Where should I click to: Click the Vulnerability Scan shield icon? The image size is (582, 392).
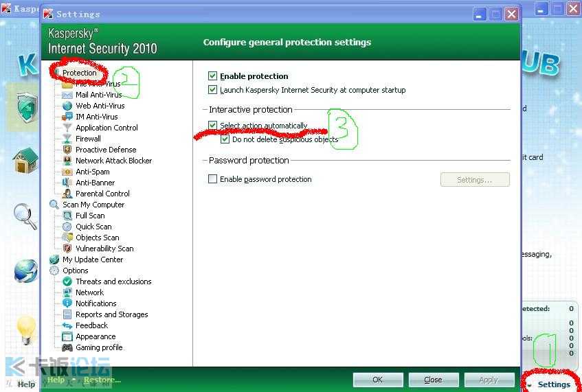[67, 249]
